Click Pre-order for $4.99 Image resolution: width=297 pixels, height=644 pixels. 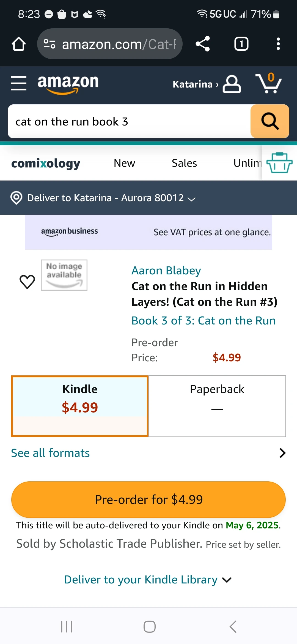[x=148, y=499]
